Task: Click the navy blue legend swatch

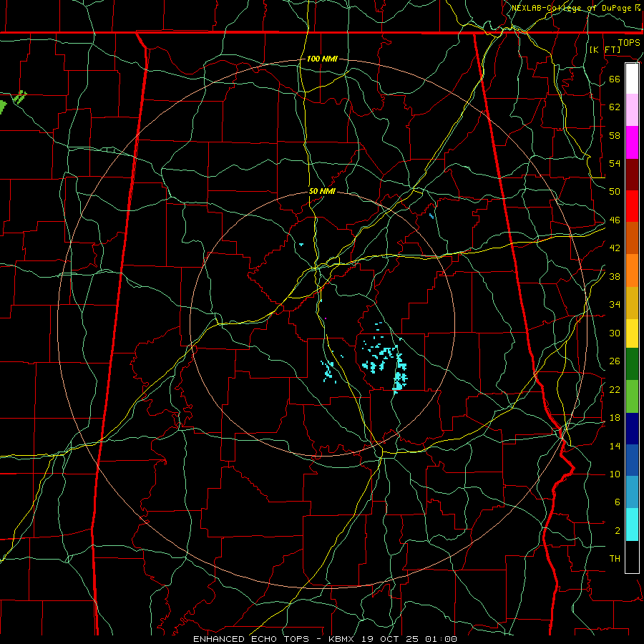Action: click(x=632, y=429)
